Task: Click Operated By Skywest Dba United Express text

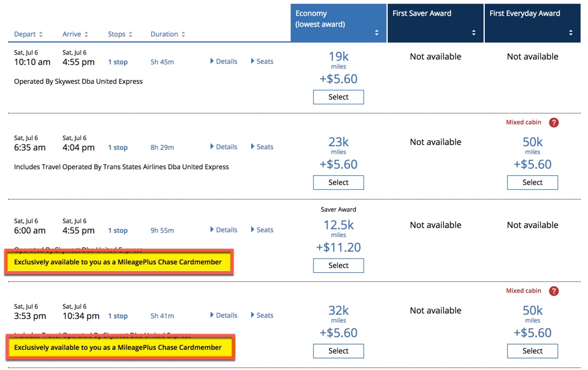Action: [78, 81]
